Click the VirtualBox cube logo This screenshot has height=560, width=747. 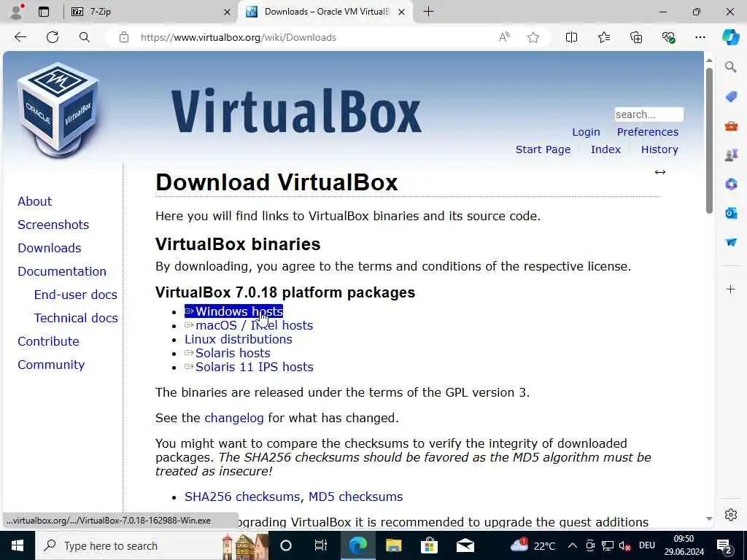point(58,111)
